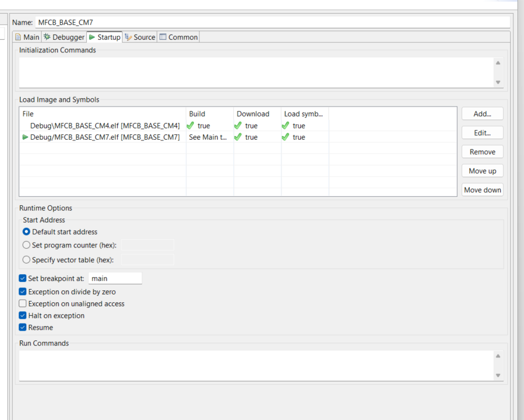Uncheck the Resume checkbox
524x420 pixels.
[x=23, y=328]
